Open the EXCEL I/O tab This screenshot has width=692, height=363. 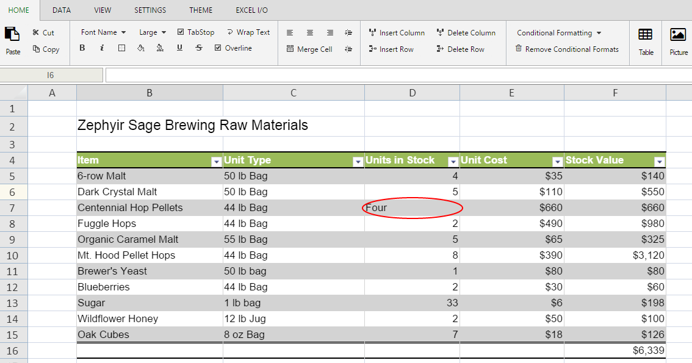point(252,10)
